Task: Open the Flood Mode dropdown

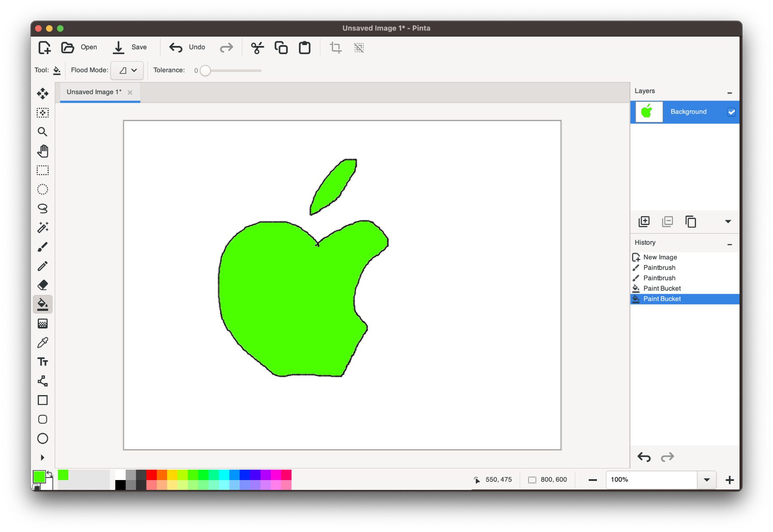Action: (x=128, y=70)
